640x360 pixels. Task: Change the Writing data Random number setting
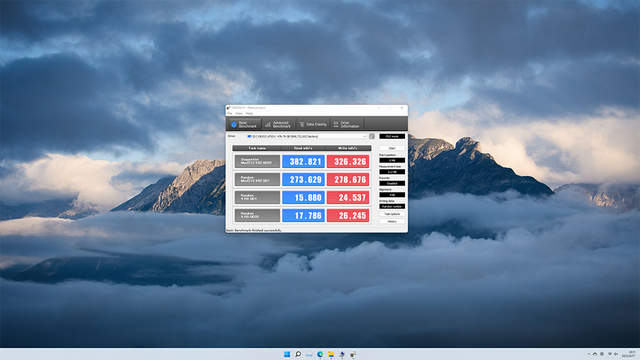click(392, 207)
